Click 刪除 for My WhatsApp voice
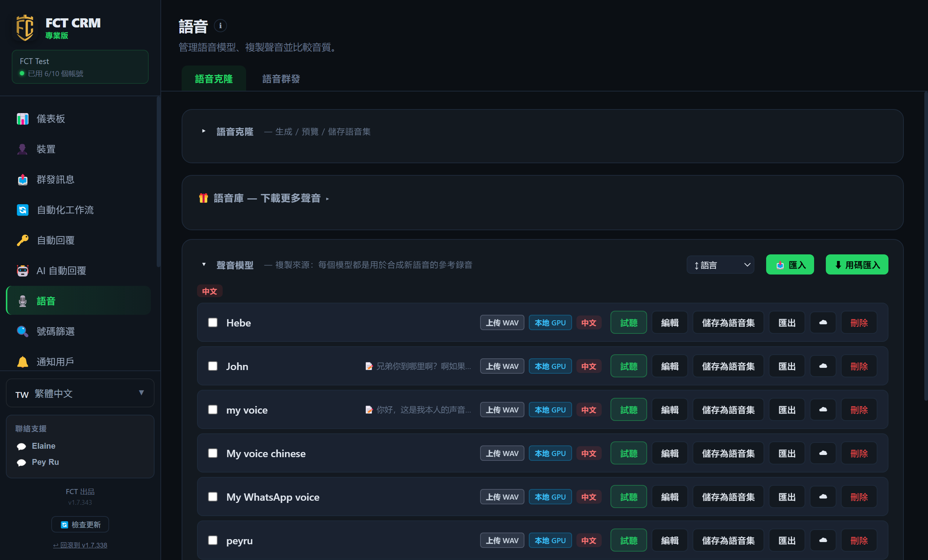928x560 pixels. tap(859, 497)
